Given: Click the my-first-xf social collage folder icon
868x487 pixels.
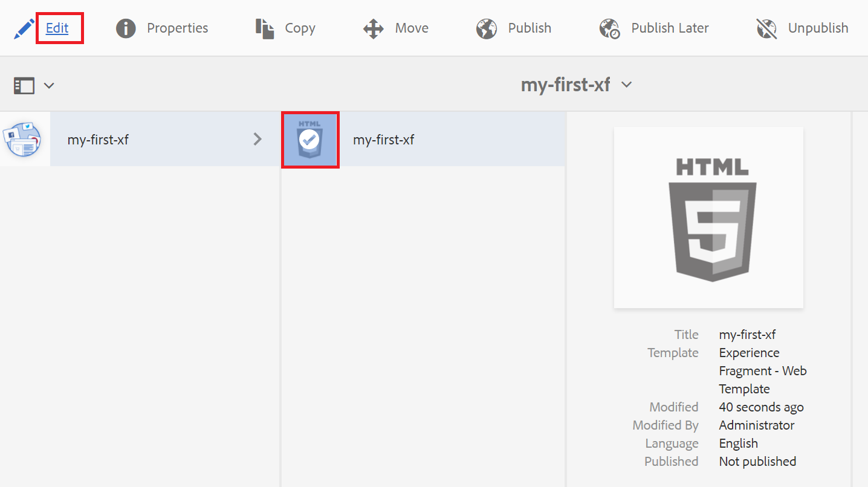Looking at the screenshot, I should coord(23,140).
